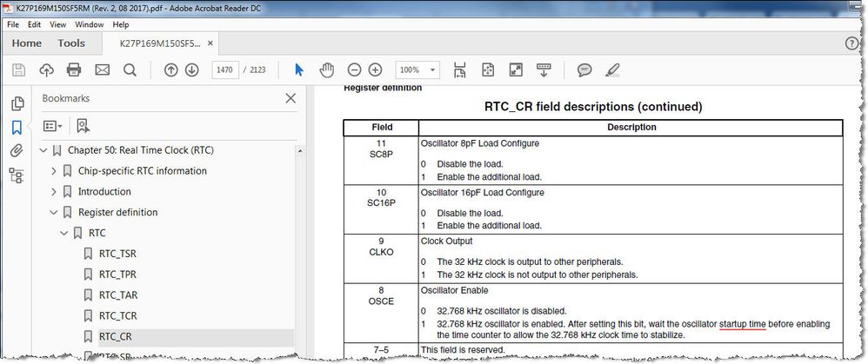Open the View menu
This screenshot has height=364, width=868.
pos(58,25)
